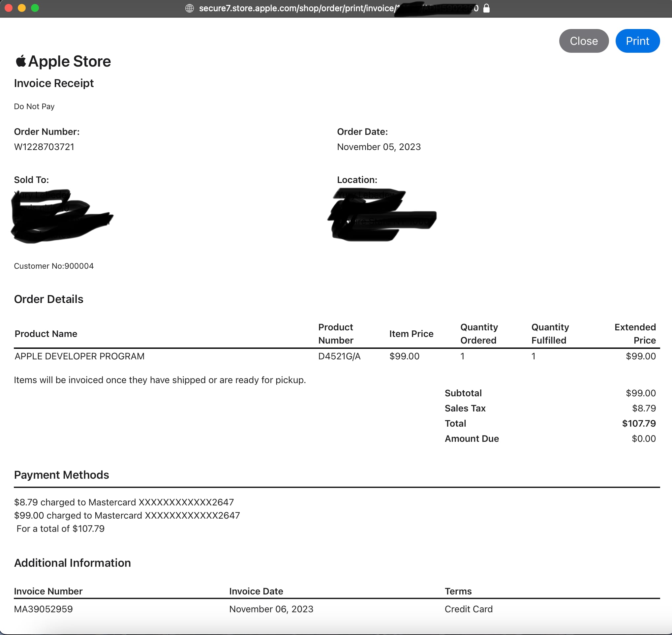This screenshot has height=635, width=672.
Task: Click the $99.00 Mastercard charge line
Action: pos(127,515)
